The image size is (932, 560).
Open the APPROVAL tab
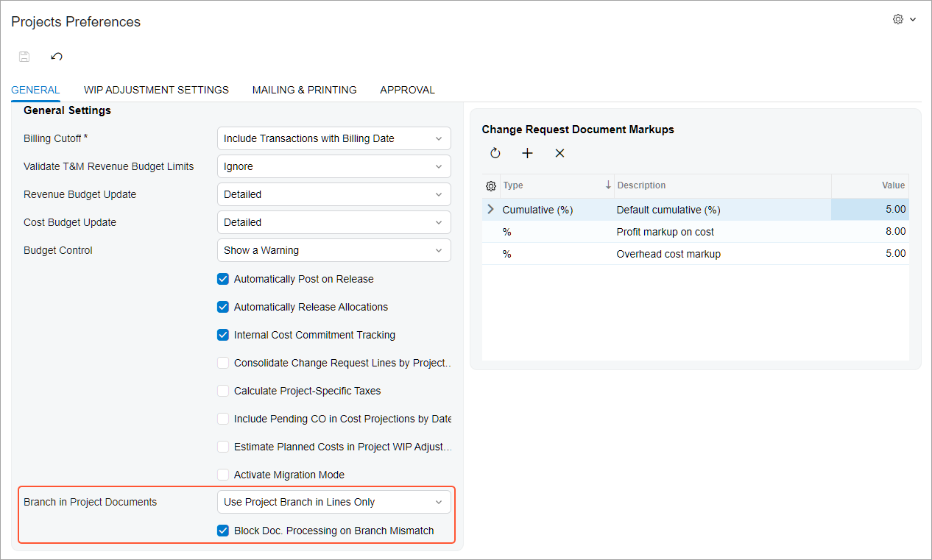click(x=407, y=90)
